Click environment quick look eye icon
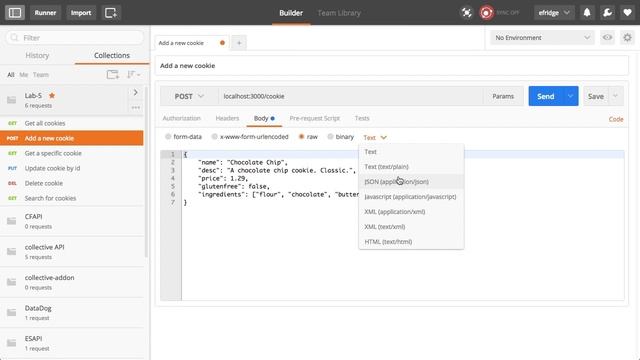Image resolution: width=640 pixels, height=360 pixels. click(x=607, y=38)
